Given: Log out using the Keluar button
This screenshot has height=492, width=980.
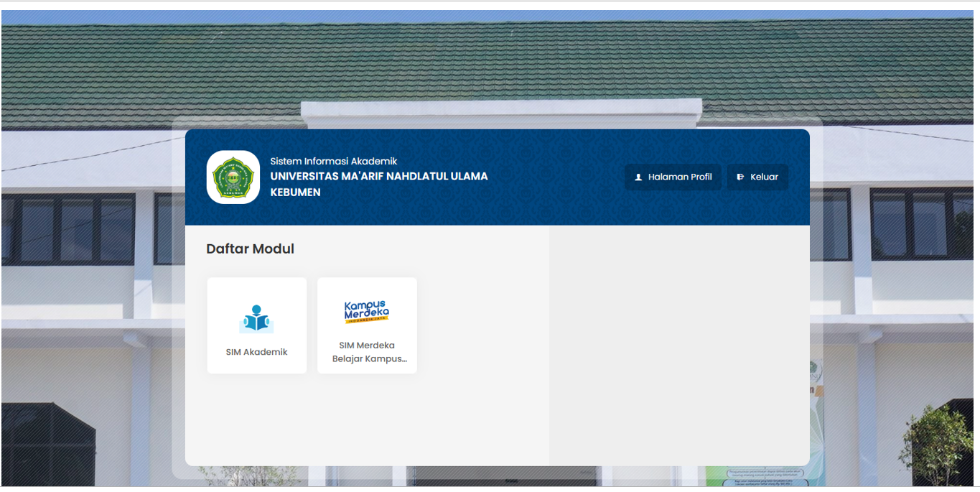Looking at the screenshot, I should pyautogui.click(x=757, y=177).
